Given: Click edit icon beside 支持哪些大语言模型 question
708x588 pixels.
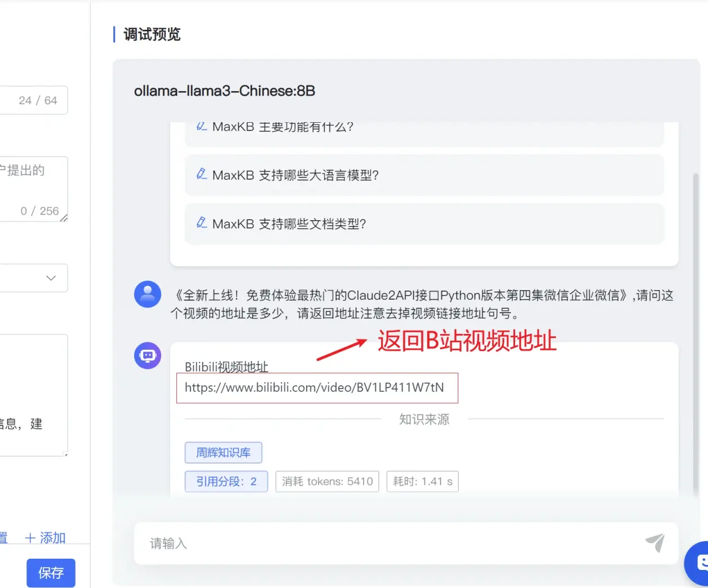Looking at the screenshot, I should 201,174.
